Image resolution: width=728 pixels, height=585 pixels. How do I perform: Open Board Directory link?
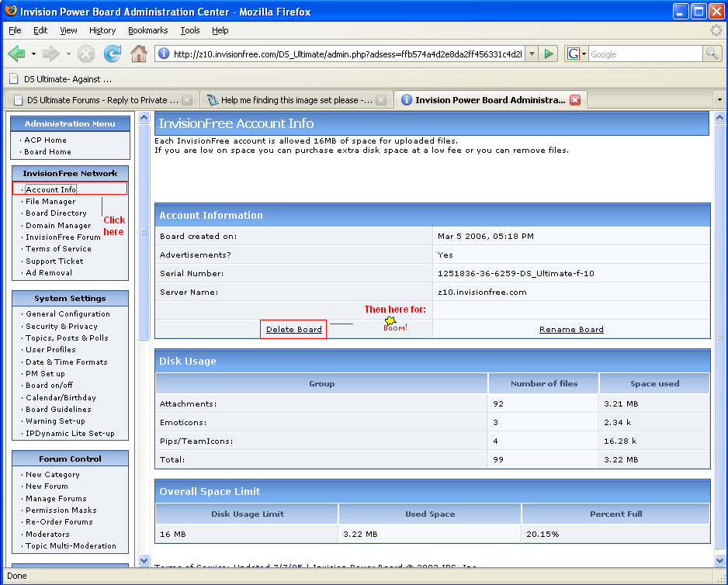[56, 213]
